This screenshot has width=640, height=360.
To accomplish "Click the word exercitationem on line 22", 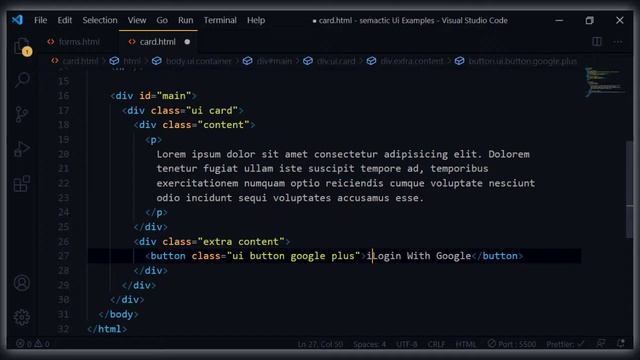I will click(x=197, y=183).
